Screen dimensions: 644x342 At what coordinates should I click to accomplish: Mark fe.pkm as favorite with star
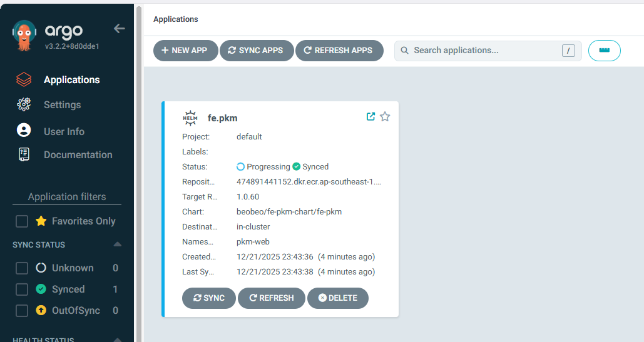[385, 116]
